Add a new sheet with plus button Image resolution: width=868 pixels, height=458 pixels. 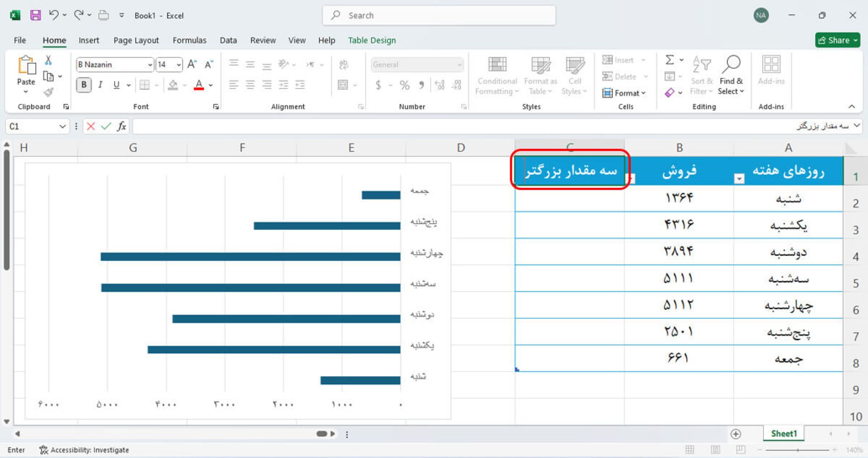[736, 434]
